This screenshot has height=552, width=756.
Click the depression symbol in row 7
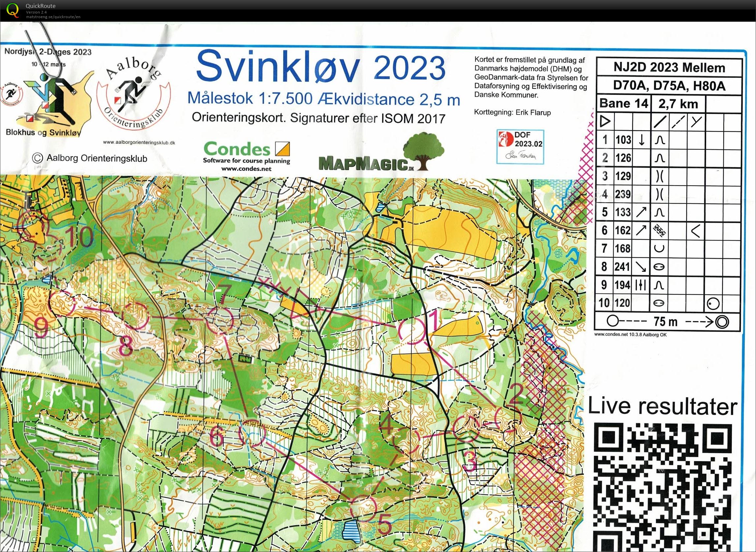pos(659,248)
